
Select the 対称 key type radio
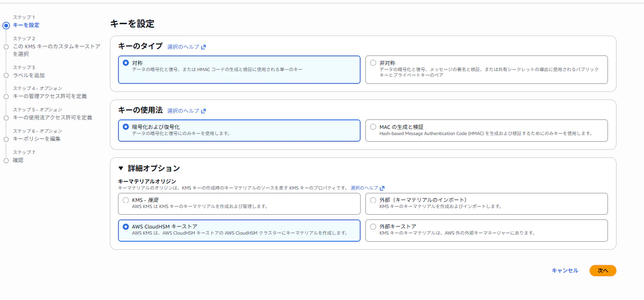(x=126, y=63)
